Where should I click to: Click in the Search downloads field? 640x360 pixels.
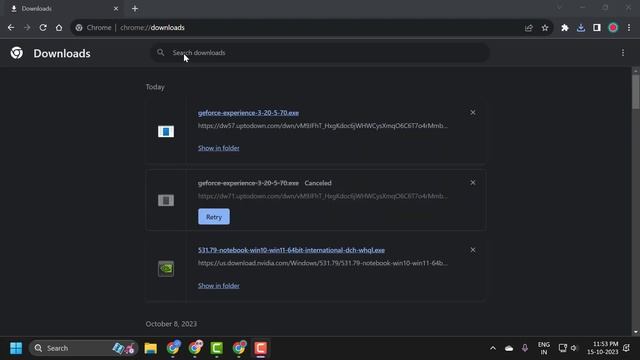320,53
